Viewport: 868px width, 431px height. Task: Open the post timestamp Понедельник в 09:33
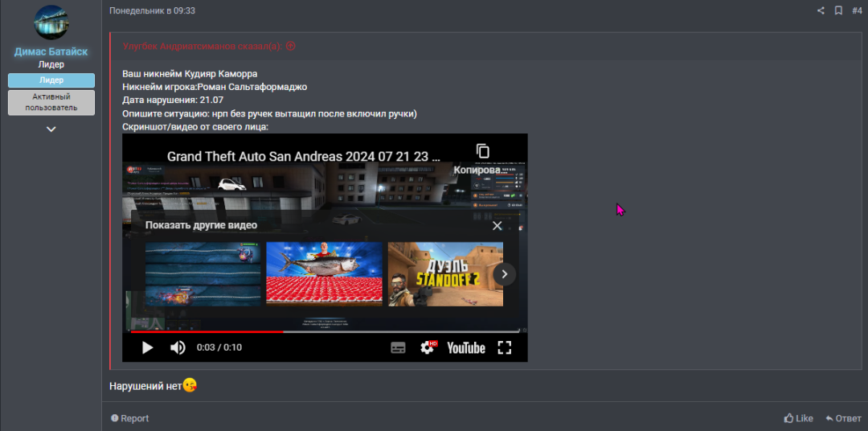[x=152, y=10]
